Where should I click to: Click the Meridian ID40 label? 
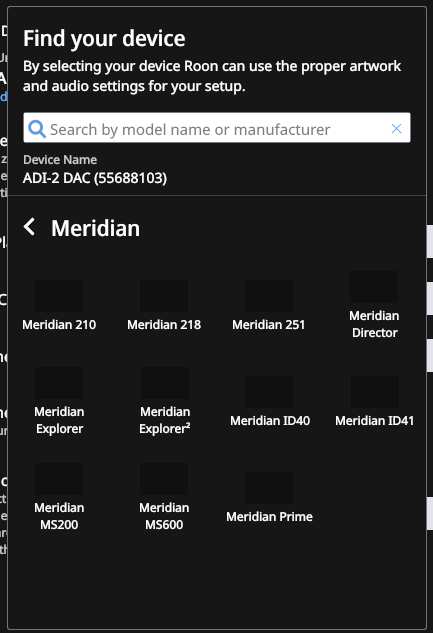coord(270,421)
